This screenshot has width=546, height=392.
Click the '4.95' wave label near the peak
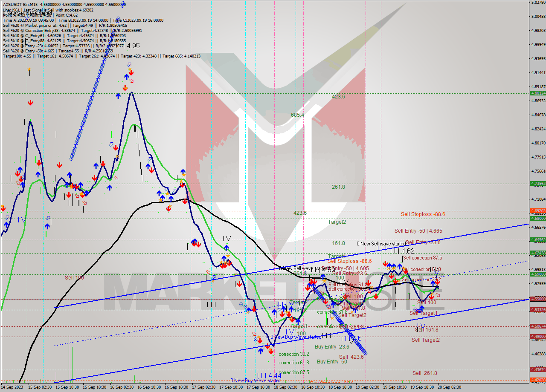(x=133, y=46)
